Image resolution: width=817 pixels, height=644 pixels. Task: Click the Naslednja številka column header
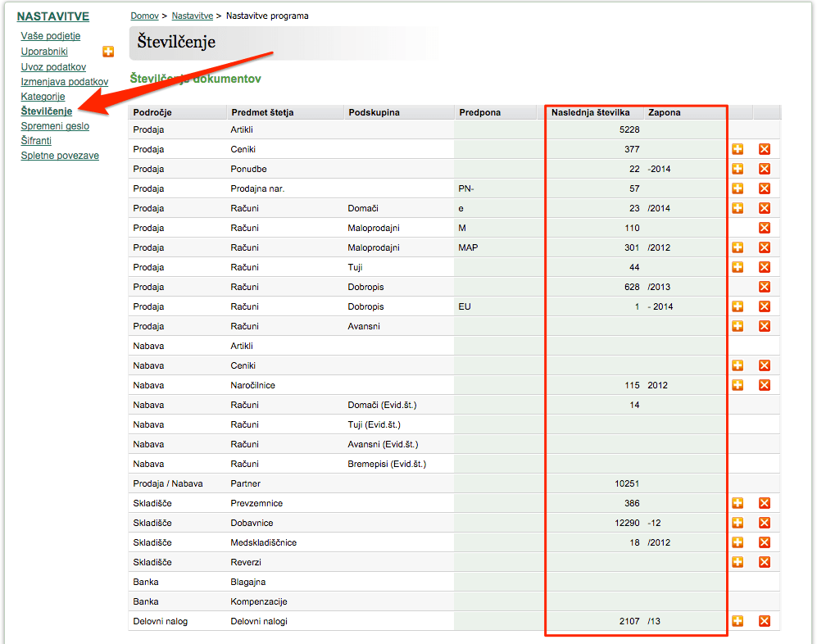pos(590,112)
